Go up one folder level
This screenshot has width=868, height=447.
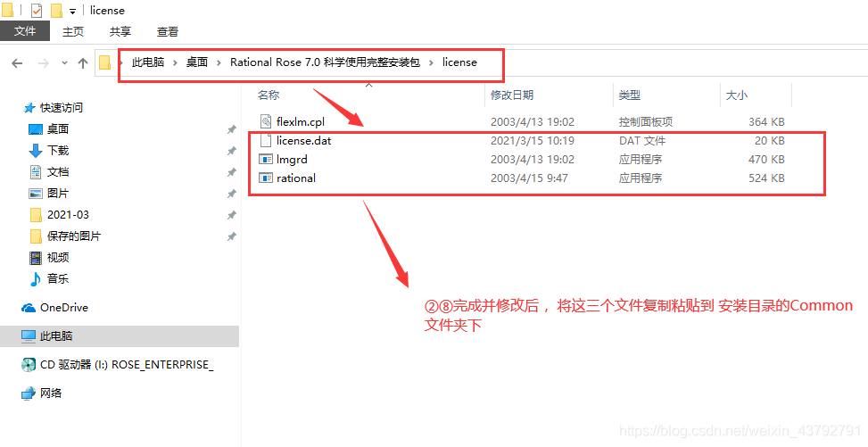pos(83,63)
